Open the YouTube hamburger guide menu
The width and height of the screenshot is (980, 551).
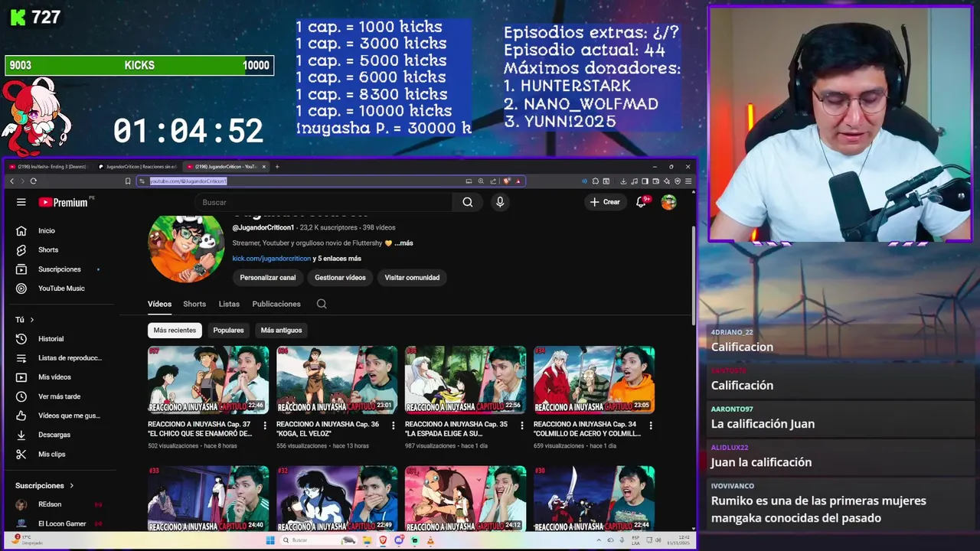coord(21,202)
